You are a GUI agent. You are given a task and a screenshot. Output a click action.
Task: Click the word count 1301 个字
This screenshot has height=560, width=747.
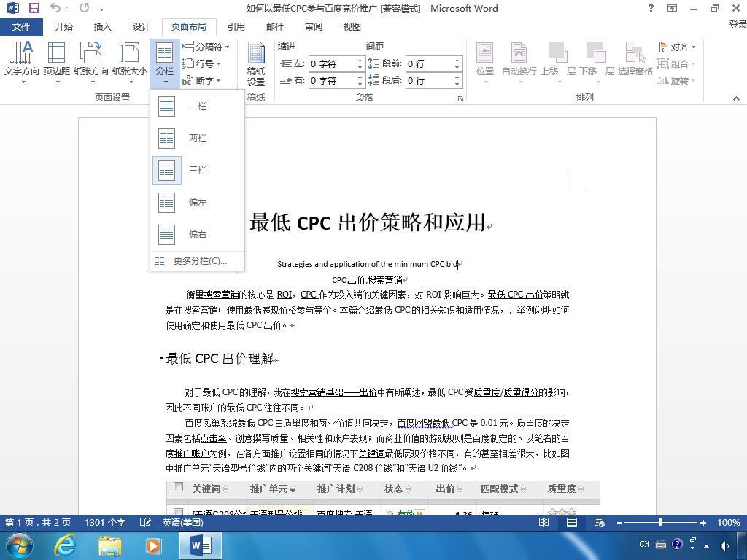click(x=105, y=522)
